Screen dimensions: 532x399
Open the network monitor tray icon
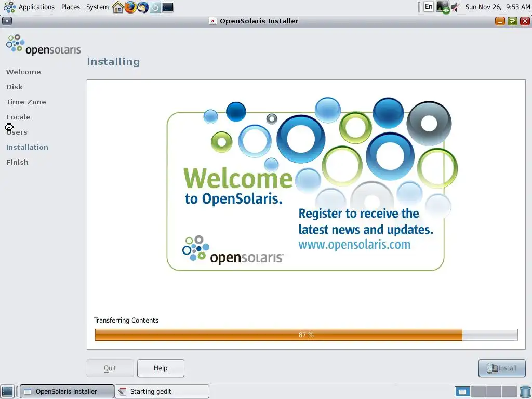[x=443, y=7]
